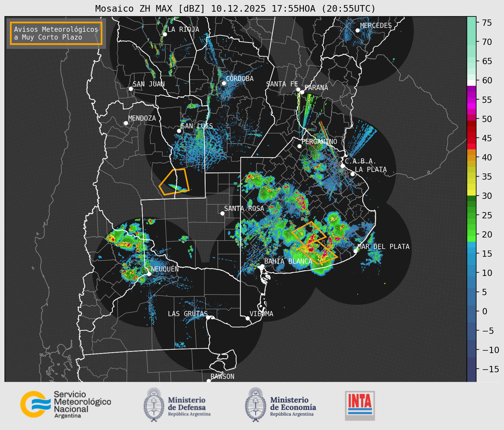Viewport: 504px width, 430px height.
Task: Click the LA PLATA city label
Action: click(371, 170)
